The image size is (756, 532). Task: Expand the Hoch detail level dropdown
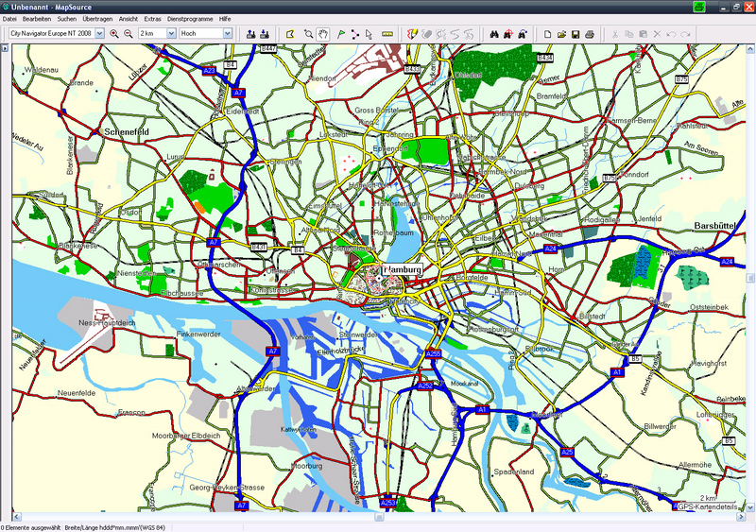228,33
